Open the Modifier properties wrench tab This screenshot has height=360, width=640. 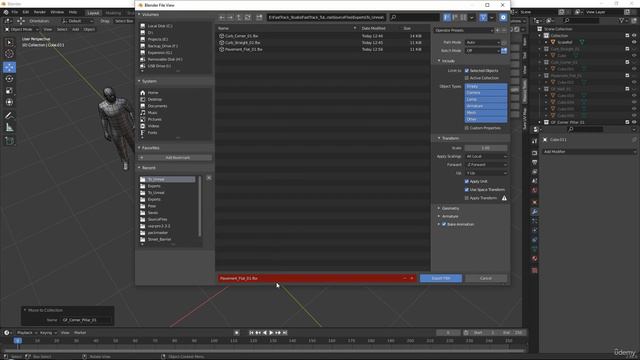pos(534,212)
